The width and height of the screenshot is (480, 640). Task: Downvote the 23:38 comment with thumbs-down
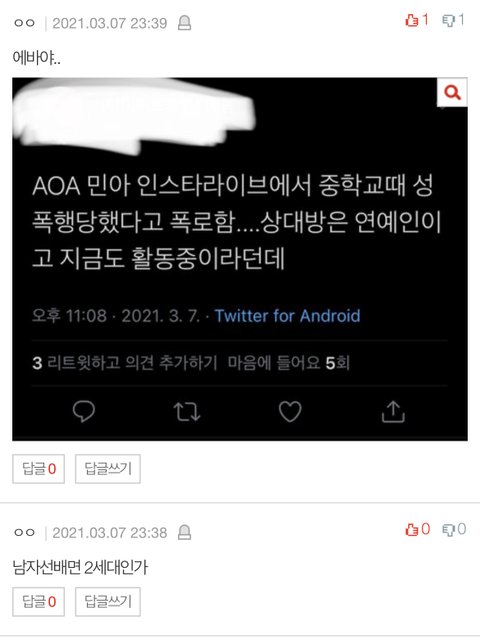click(454, 529)
